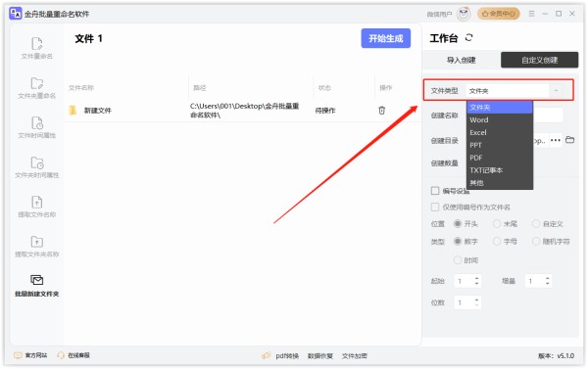Increase the 起始 number stepper
The image size is (588, 369).
tap(476, 278)
